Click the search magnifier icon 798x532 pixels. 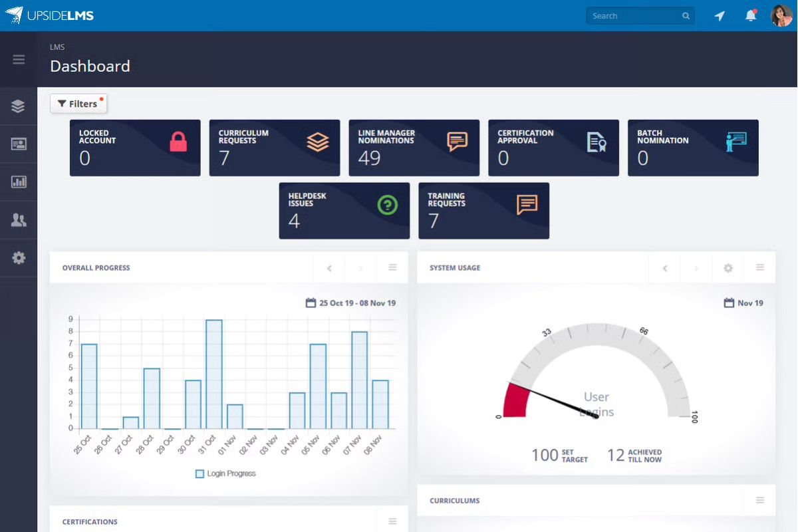686,16
